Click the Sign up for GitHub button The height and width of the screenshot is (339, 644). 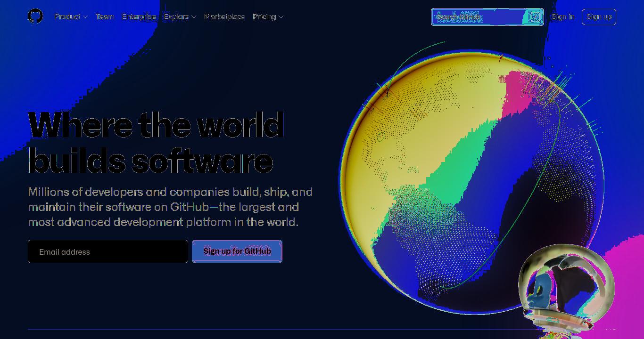[x=237, y=251]
